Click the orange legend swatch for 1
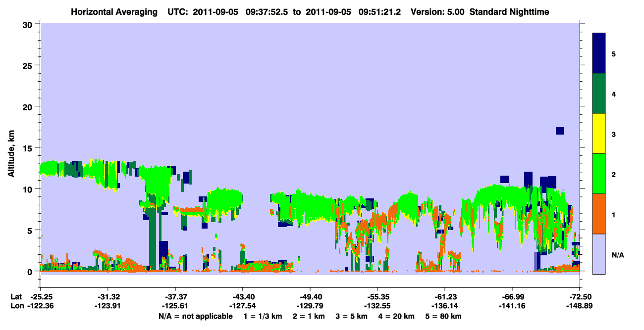Screen dimensions: 644x330 (x=599, y=214)
